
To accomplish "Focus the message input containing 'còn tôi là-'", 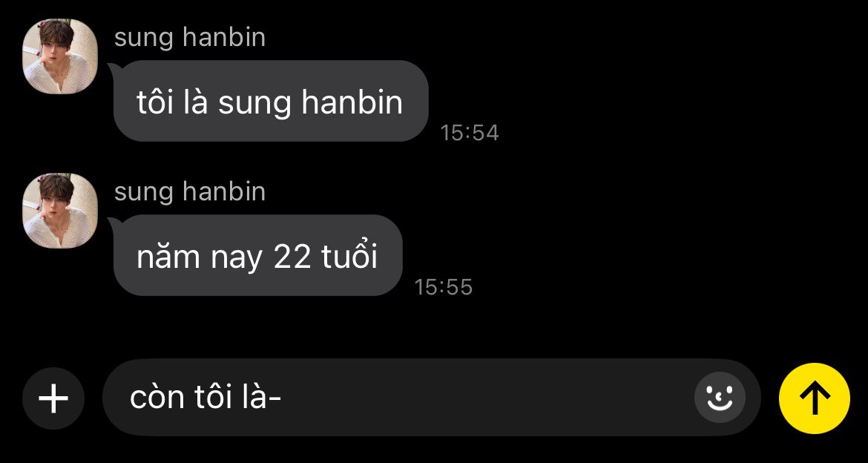I will tap(431, 398).
